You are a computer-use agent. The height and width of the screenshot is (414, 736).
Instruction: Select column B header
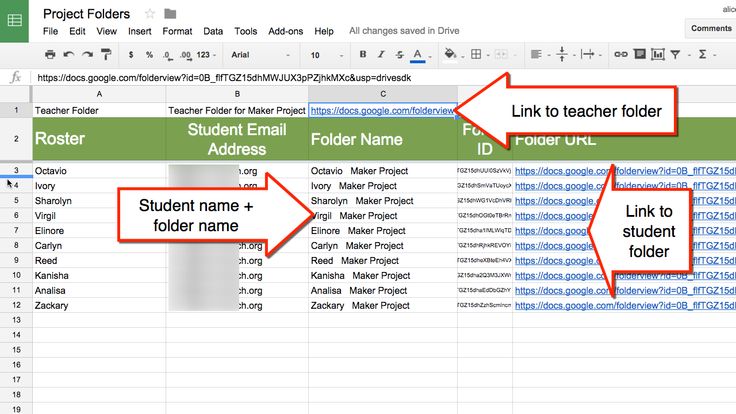(237, 94)
